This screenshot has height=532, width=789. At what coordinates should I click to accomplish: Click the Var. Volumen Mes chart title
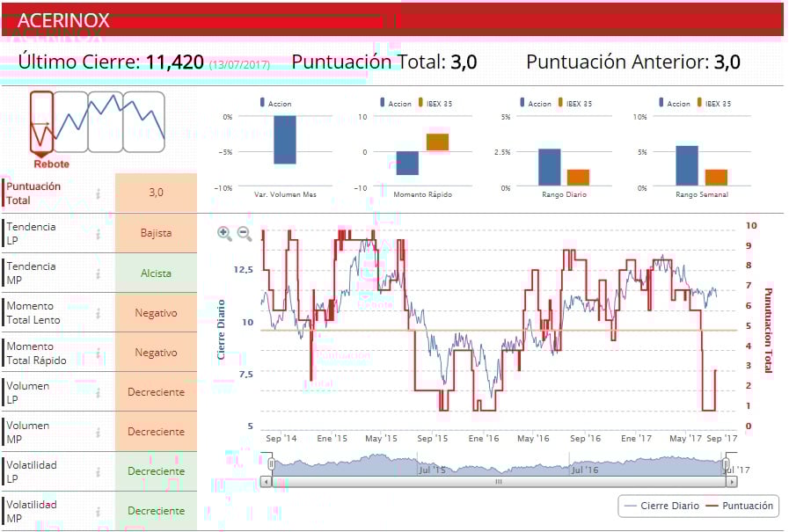point(285,194)
